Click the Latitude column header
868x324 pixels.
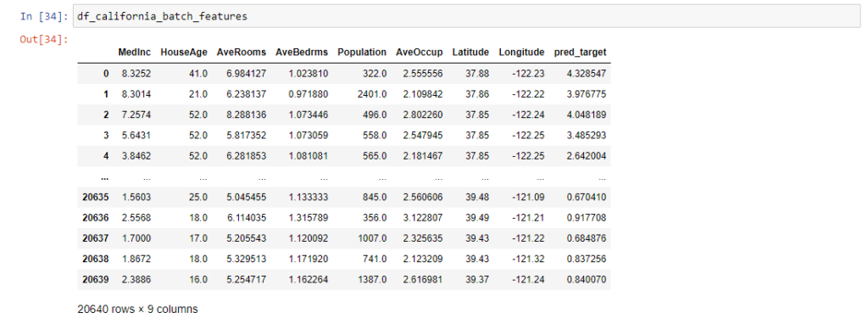pos(470,52)
